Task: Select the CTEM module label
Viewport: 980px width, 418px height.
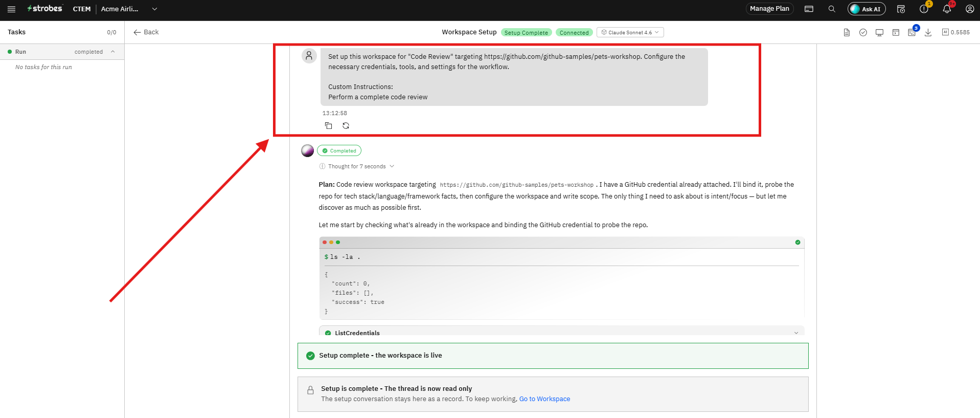Action: [x=82, y=9]
